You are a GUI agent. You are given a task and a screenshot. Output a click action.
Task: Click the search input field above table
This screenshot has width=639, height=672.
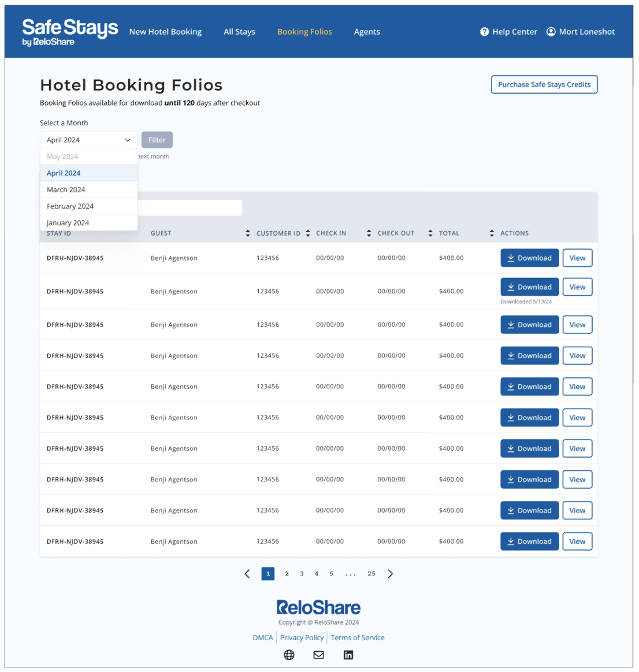[190, 208]
